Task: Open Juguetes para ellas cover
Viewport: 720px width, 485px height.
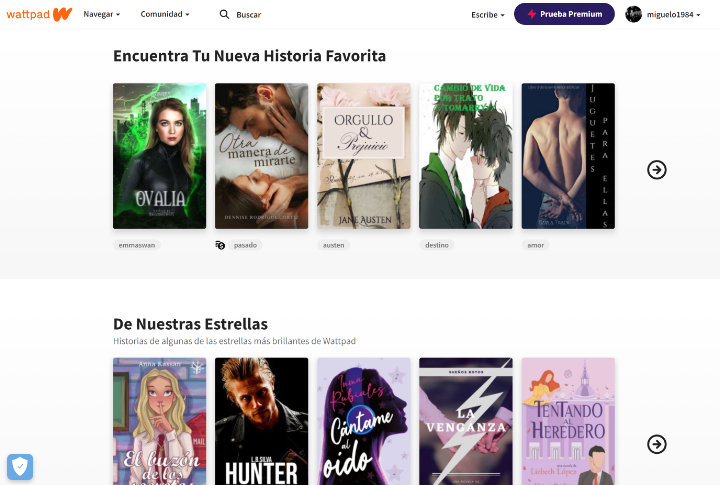Action: [x=568, y=156]
